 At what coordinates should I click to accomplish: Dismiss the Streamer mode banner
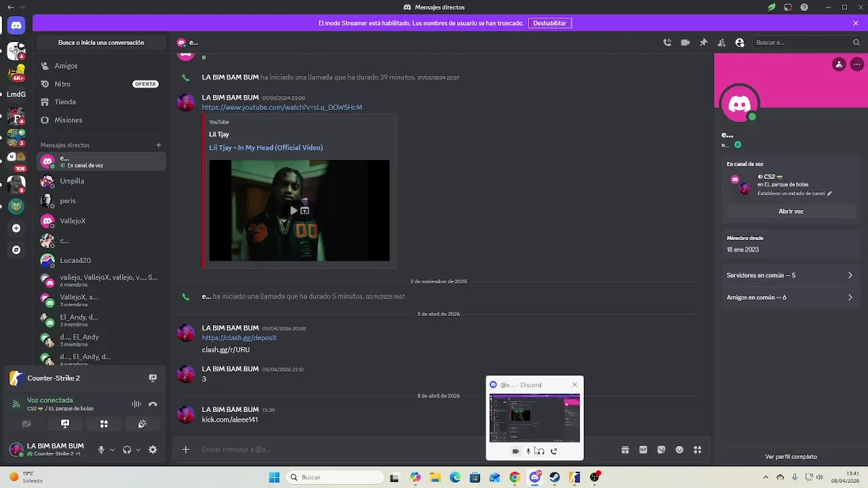tap(856, 23)
